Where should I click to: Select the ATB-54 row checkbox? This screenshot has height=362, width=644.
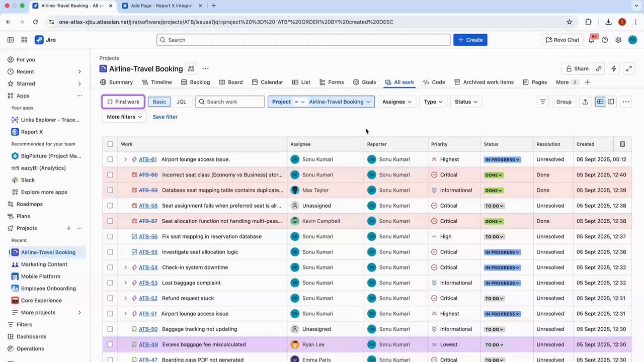tap(110, 267)
